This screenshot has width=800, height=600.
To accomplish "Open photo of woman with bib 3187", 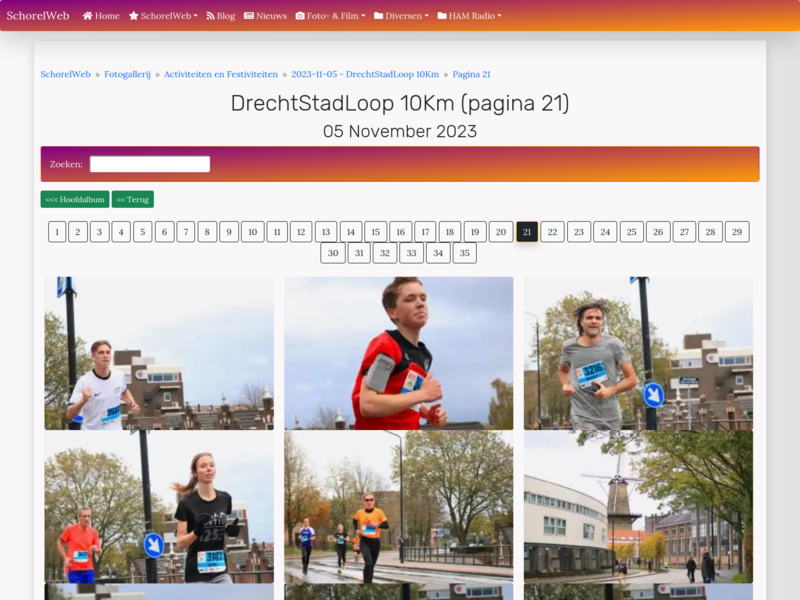I will tap(159, 507).
